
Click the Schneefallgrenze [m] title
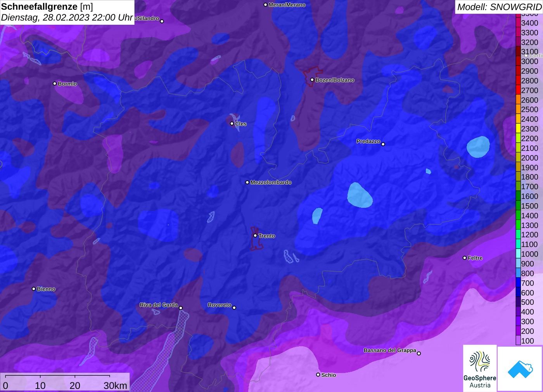(x=47, y=7)
